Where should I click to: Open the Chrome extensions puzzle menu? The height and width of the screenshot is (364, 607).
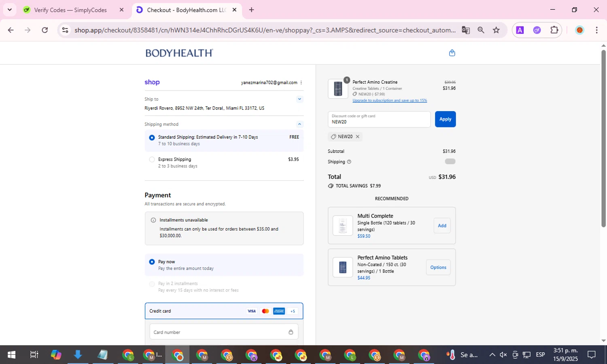pyautogui.click(x=554, y=30)
